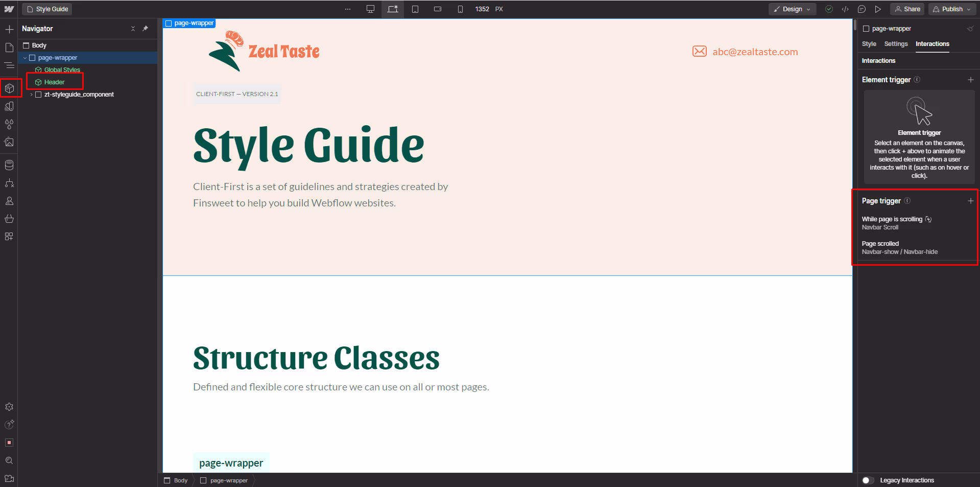Viewport: 980px width, 487px height.
Task: Add a new Element trigger
Action: click(971, 80)
